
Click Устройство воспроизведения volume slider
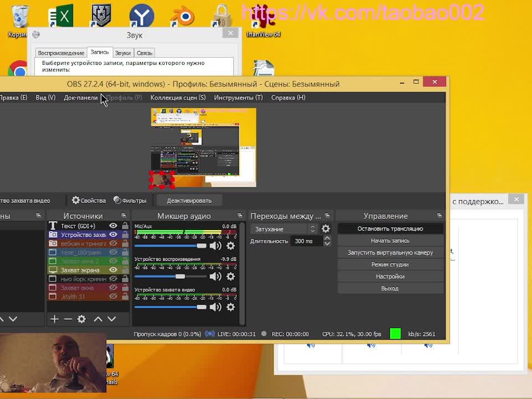(x=170, y=277)
